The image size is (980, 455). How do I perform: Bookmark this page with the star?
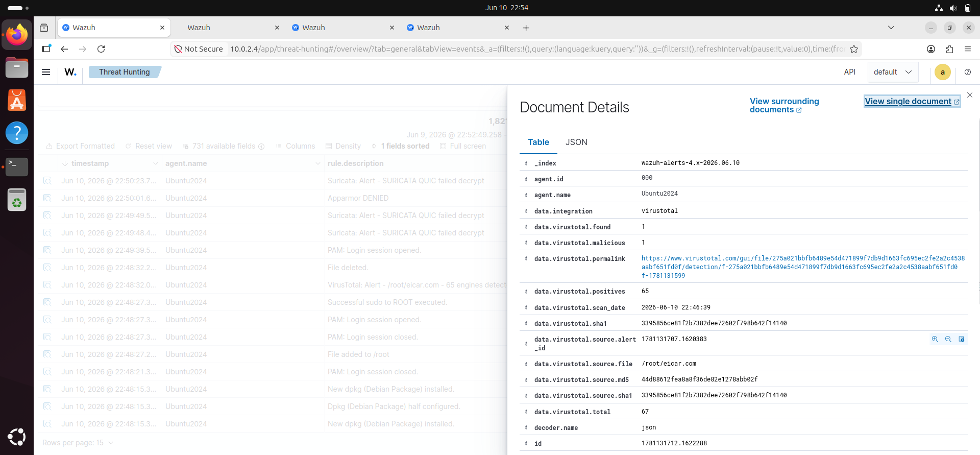click(854, 49)
